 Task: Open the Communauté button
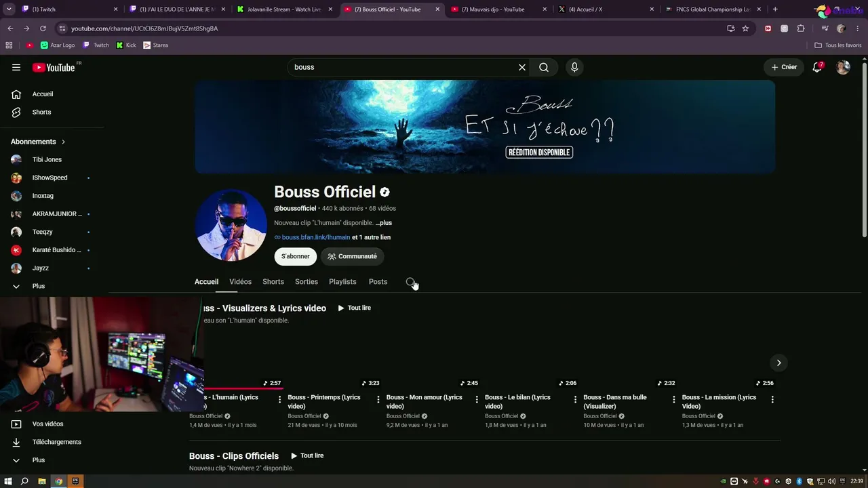(352, 256)
